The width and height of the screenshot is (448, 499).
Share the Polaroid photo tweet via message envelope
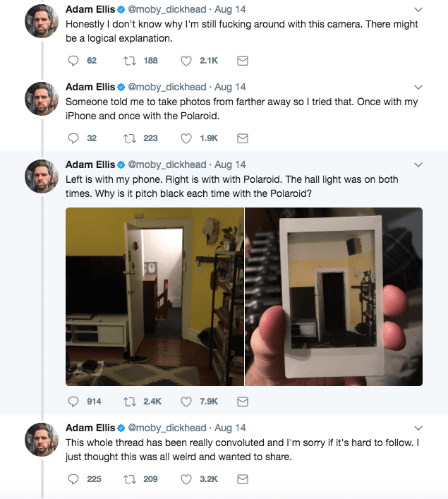tap(243, 402)
